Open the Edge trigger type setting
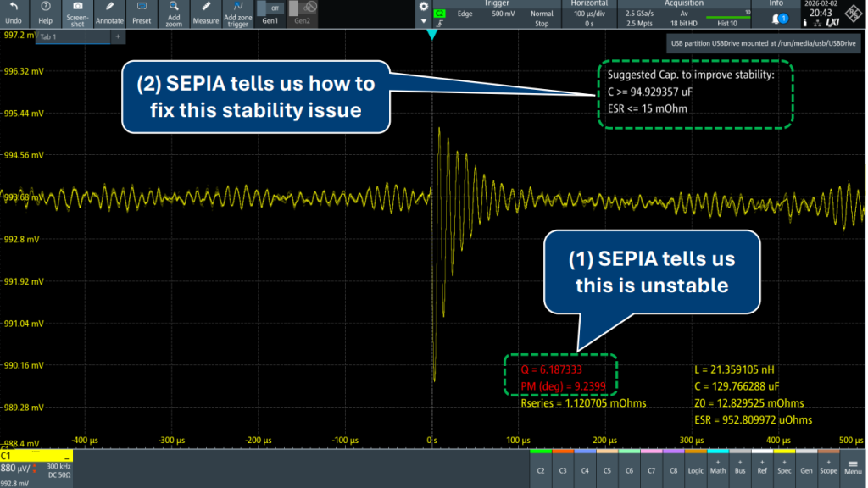This screenshot has width=868, height=488. [x=465, y=14]
